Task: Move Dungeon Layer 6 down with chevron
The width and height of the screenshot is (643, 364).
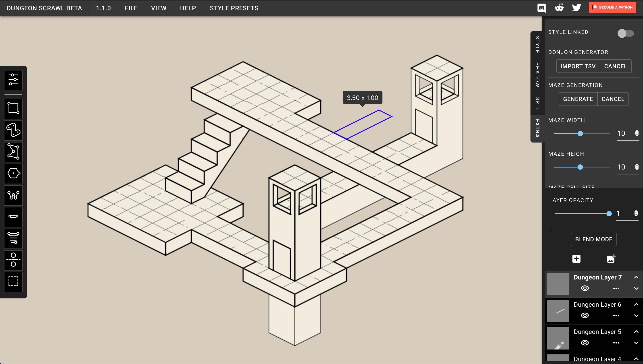Action: pos(636,316)
